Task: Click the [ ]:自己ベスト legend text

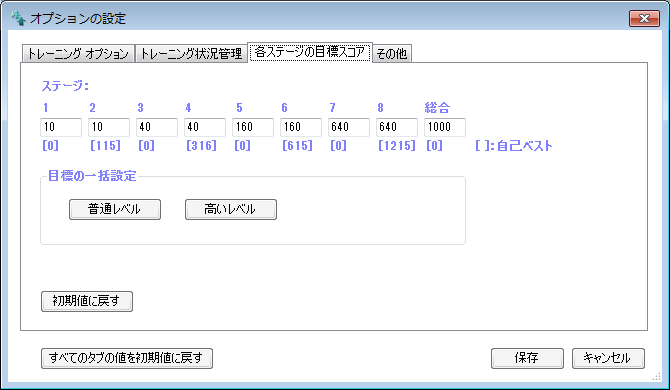Action: [514, 146]
